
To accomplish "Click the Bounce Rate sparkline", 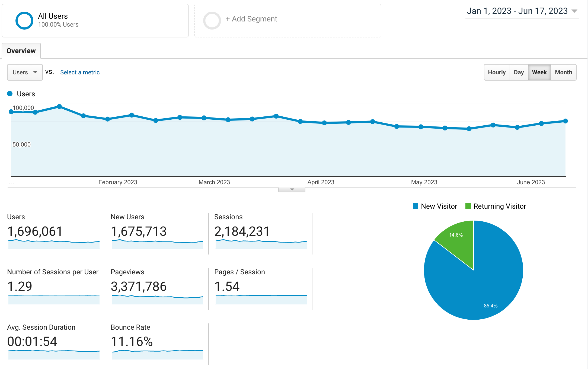I will click(157, 354).
